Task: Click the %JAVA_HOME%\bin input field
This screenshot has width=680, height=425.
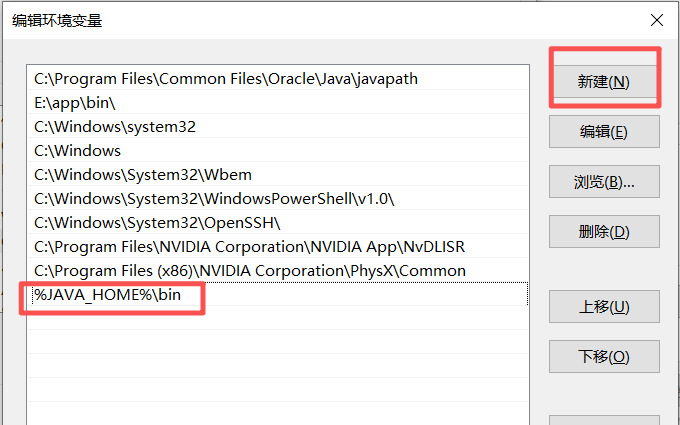Action: 278,294
